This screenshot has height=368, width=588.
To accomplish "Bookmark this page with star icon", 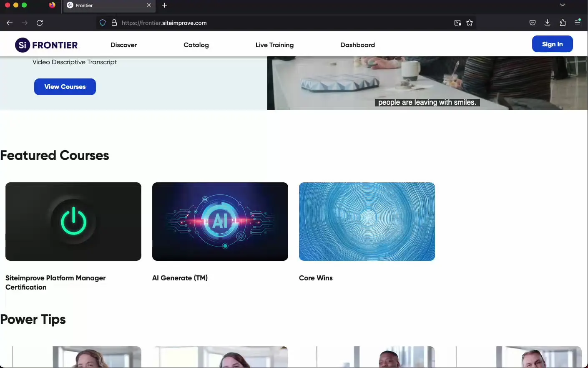I will pyautogui.click(x=470, y=23).
